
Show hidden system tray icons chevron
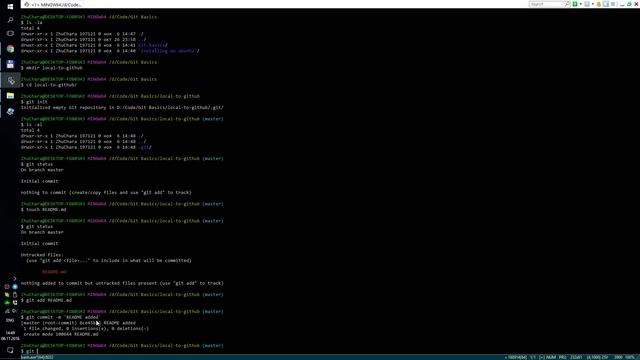click(x=15, y=279)
